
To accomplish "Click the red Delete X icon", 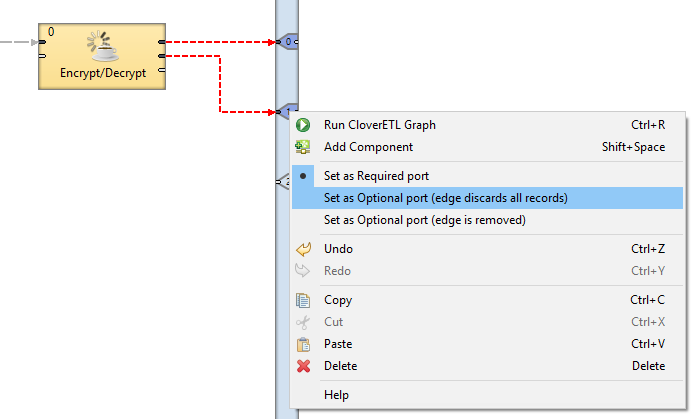I will point(304,366).
